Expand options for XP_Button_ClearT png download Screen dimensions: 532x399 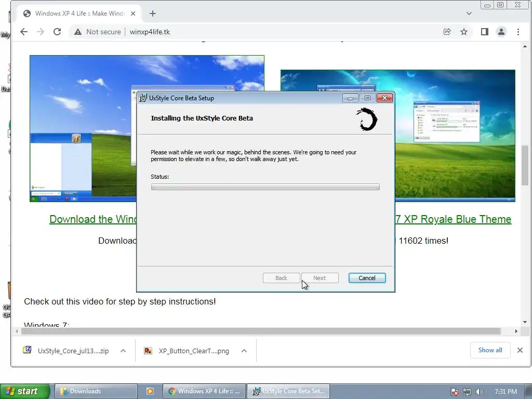pyautogui.click(x=244, y=351)
